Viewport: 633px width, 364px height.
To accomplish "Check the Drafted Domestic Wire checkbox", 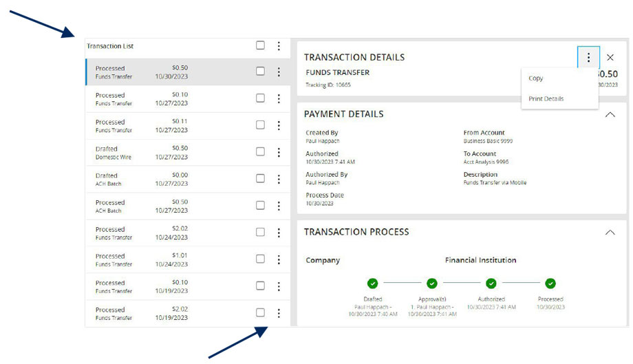I will point(260,151).
